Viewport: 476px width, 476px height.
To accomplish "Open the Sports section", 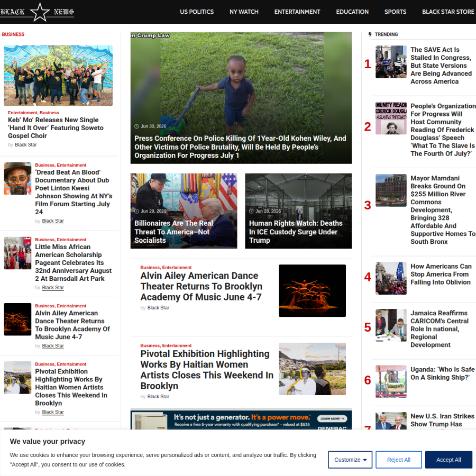I will click(395, 12).
